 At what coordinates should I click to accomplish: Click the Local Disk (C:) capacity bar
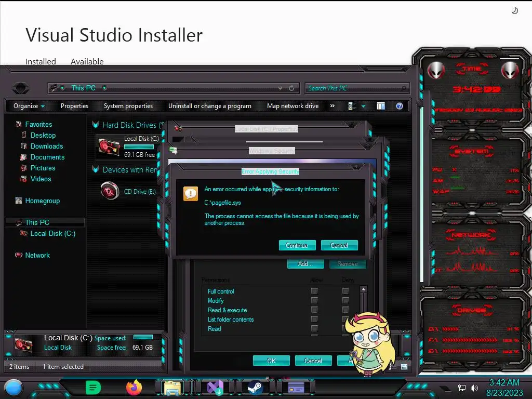coord(139,147)
